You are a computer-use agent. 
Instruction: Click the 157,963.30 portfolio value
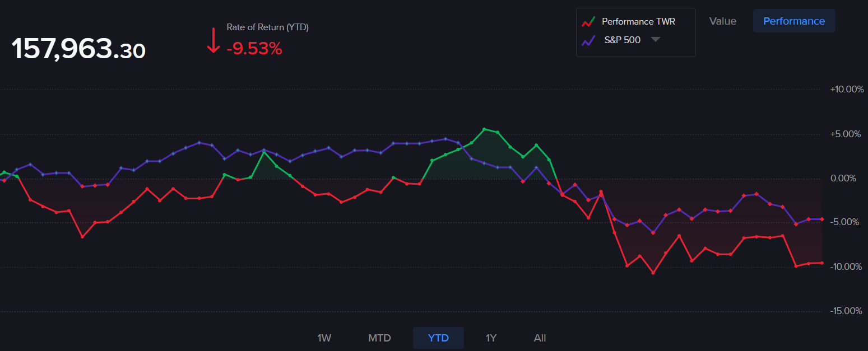[x=78, y=49]
